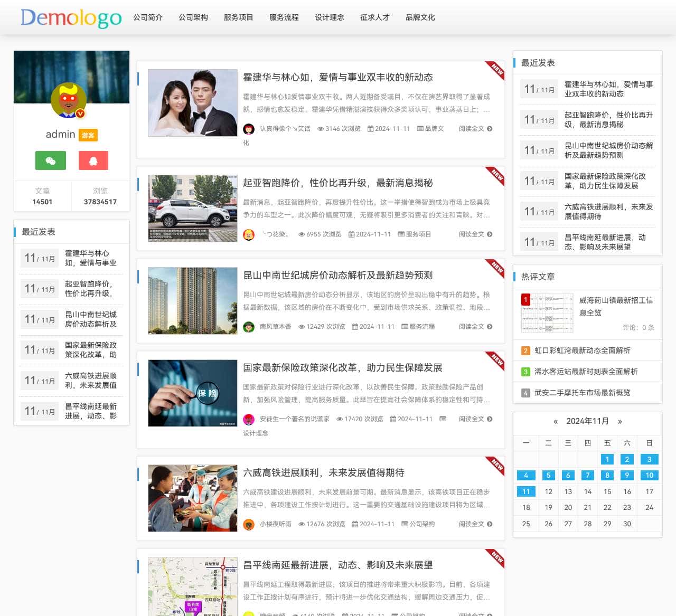This screenshot has height=616, width=676.
Task: Click category icon before 服务项目 tag
Action: click(x=401, y=234)
